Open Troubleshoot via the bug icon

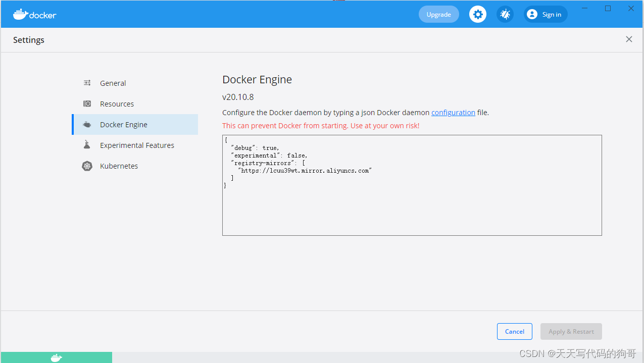point(505,14)
